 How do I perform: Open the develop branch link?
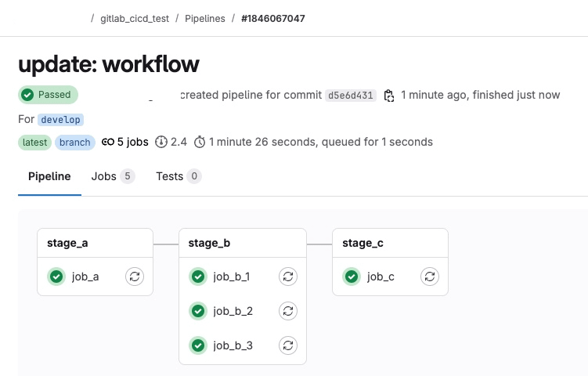click(61, 120)
